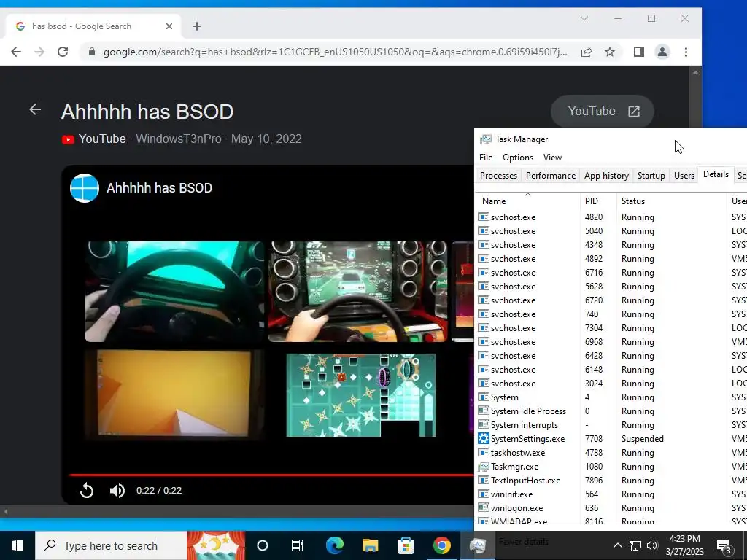The image size is (747, 560).
Task: Select svchost.exe row with PID 4820
Action: (x=611, y=217)
